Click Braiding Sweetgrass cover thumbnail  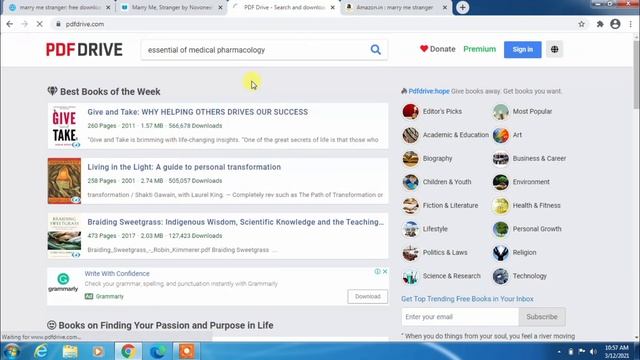point(64,236)
